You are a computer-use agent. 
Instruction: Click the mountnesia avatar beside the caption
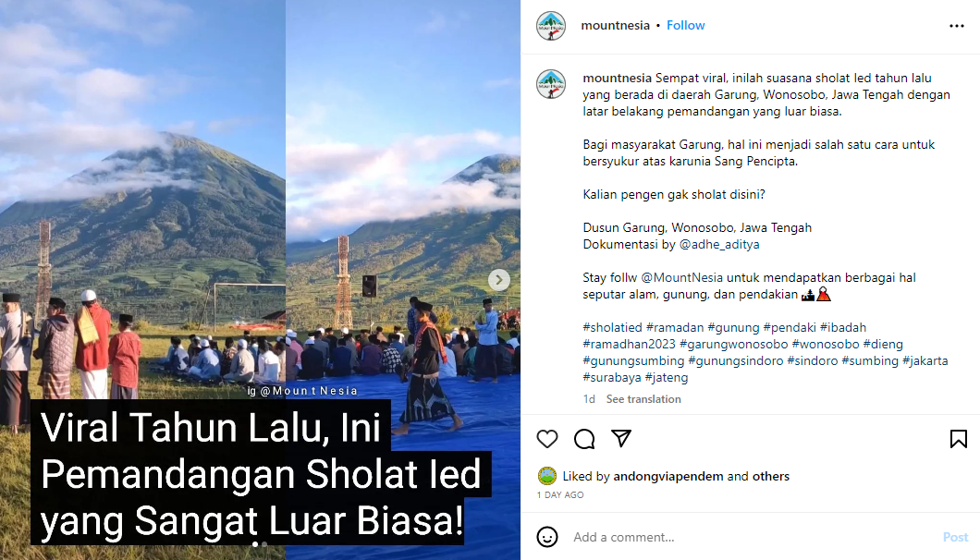click(x=551, y=84)
